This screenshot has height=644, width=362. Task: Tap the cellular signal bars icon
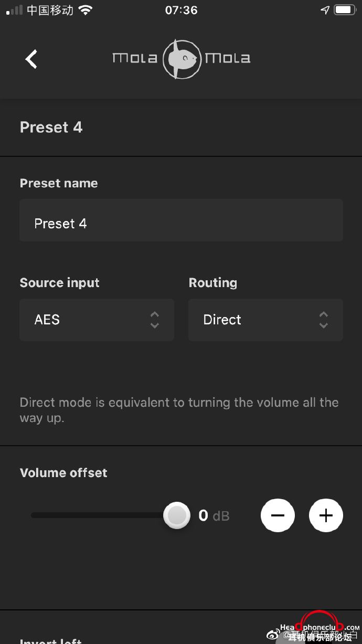(14, 10)
